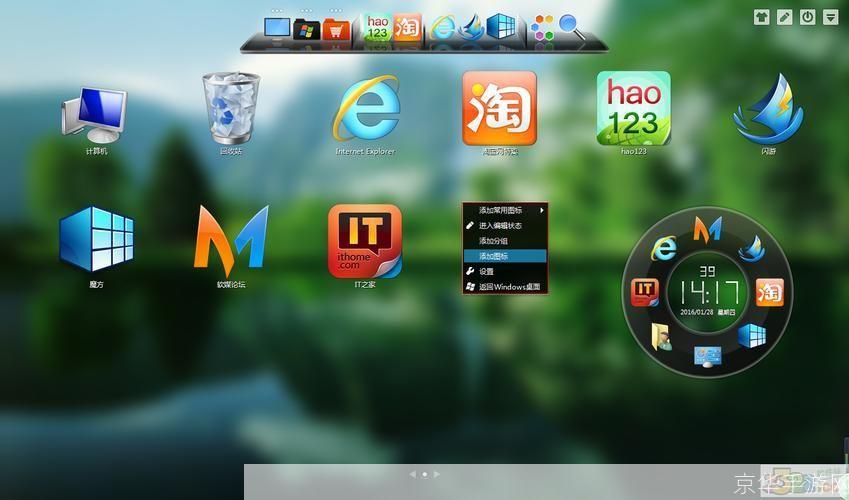Click the page indicator dot at the bottom
849x500 pixels.
pyautogui.click(x=424, y=474)
